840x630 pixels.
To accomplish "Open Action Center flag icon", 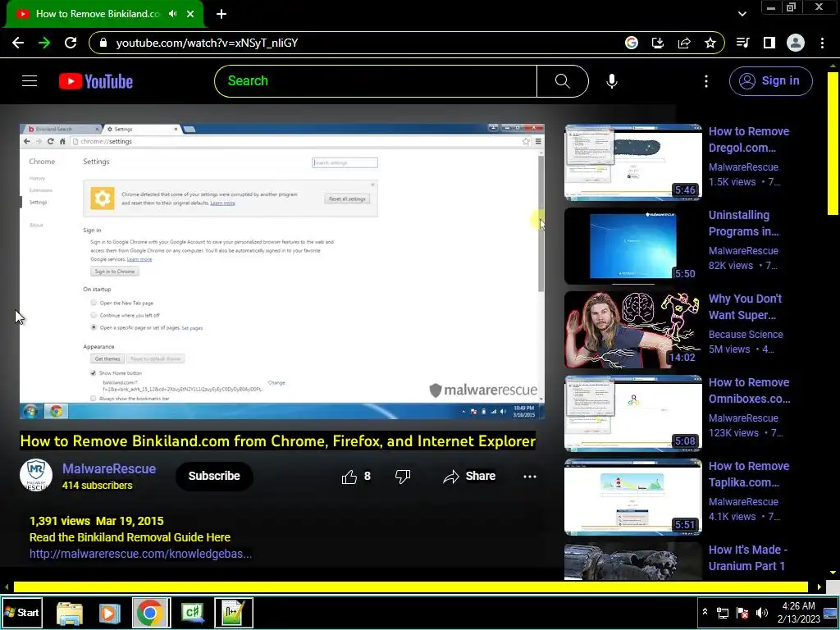I will [742, 613].
